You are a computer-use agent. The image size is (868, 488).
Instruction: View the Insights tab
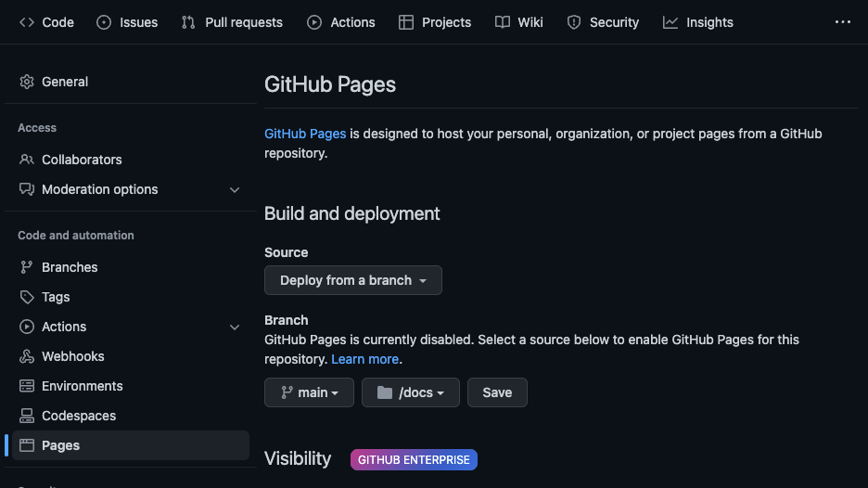coord(698,22)
